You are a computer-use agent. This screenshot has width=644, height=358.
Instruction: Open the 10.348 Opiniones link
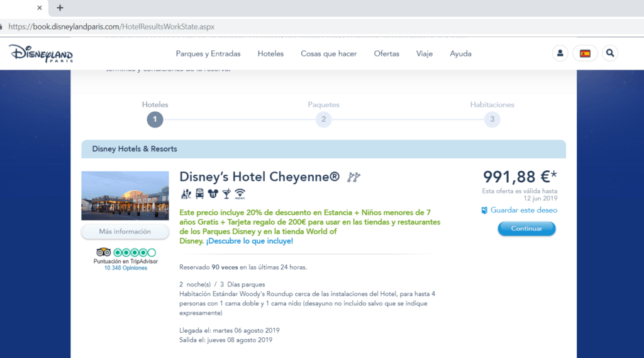coord(126,268)
